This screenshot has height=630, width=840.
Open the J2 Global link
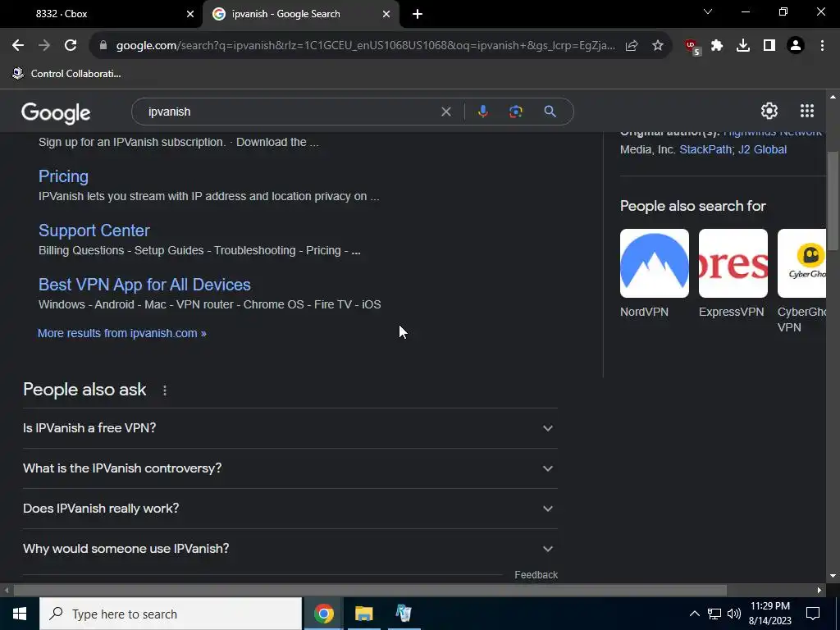pyautogui.click(x=762, y=149)
